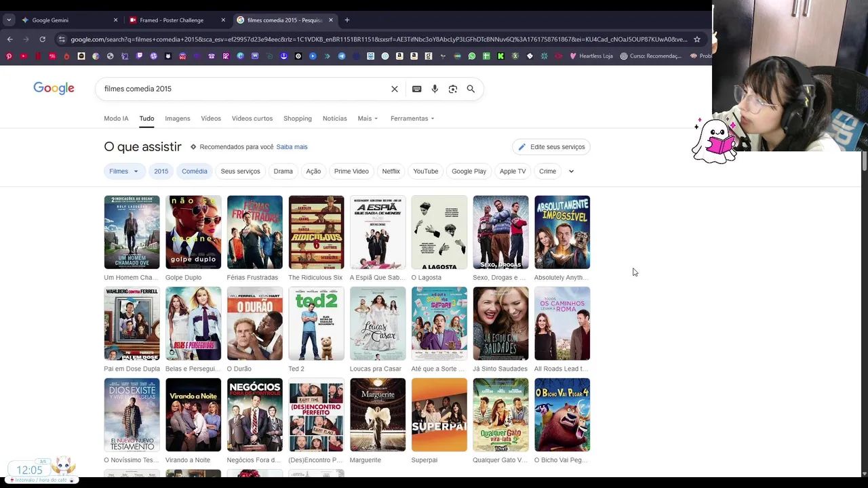This screenshot has width=868, height=488.
Task: Switch to Framed - Poster Challenge tab
Action: point(177,20)
